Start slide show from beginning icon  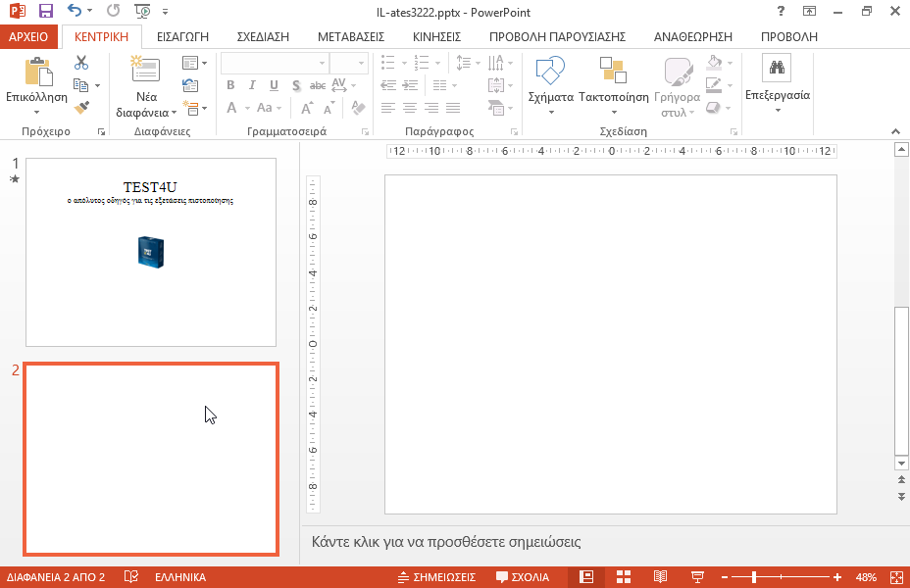click(141, 11)
